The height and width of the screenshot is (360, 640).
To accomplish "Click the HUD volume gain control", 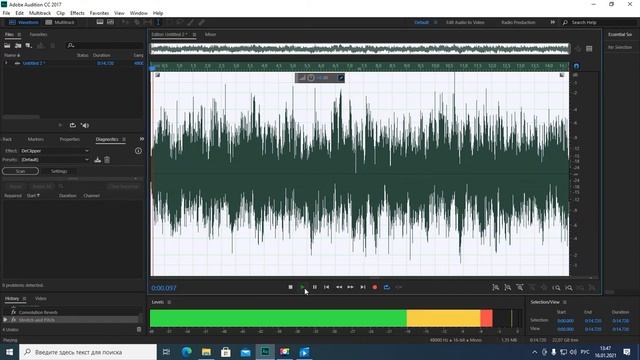I will [x=320, y=78].
